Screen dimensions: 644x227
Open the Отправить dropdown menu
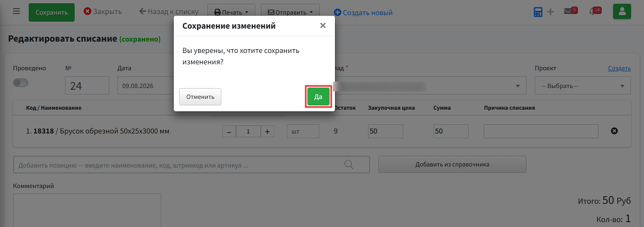click(x=291, y=12)
